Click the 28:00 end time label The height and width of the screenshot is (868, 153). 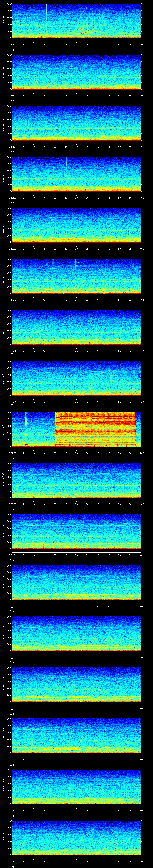(141, 708)
